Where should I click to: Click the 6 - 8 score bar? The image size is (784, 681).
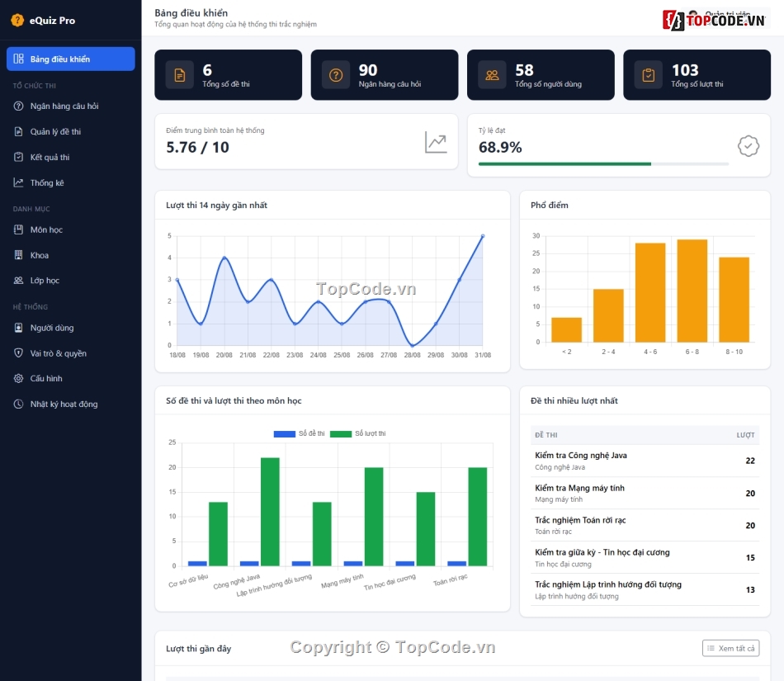point(692,291)
